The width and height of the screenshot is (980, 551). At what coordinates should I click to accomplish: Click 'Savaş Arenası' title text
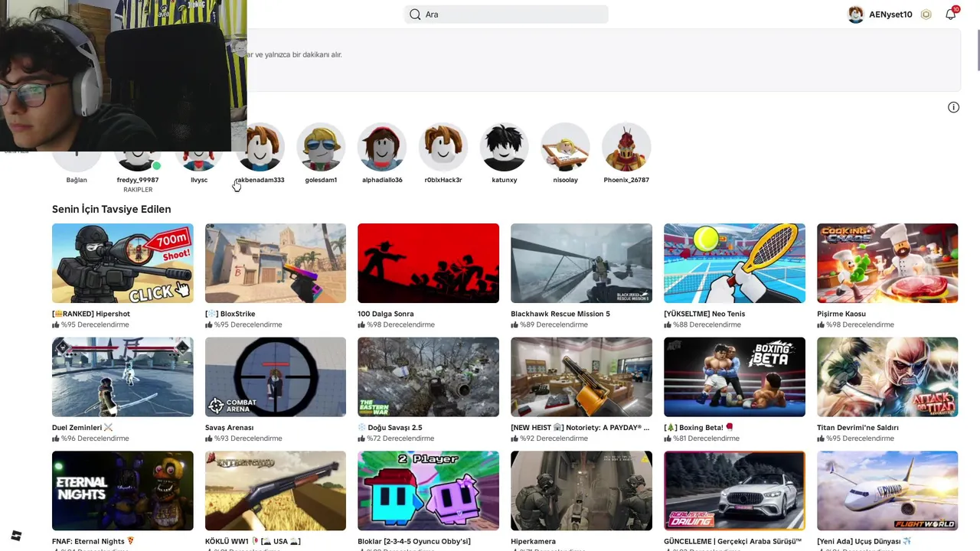tap(230, 428)
